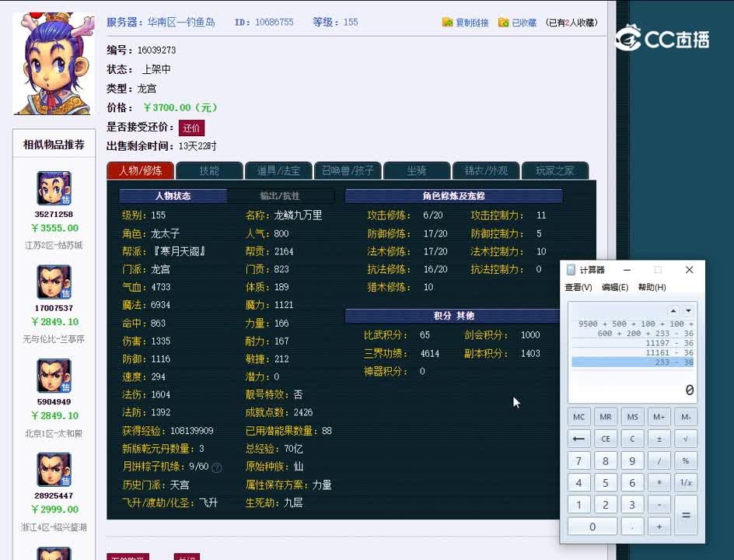Click calculator MC memory clear button
The width and height of the screenshot is (734, 560).
pyautogui.click(x=578, y=417)
